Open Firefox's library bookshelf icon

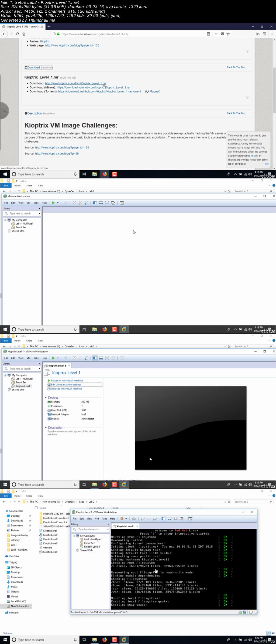[x=258, y=34]
